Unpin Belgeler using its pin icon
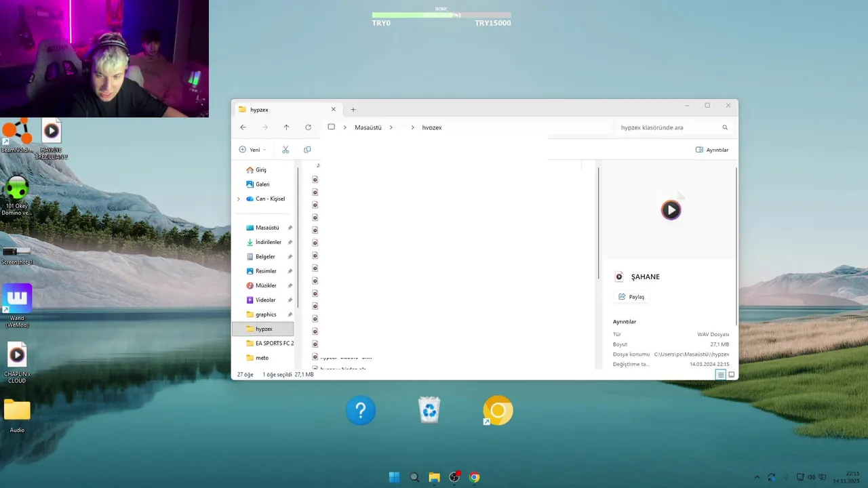868x488 pixels. pyautogui.click(x=290, y=257)
